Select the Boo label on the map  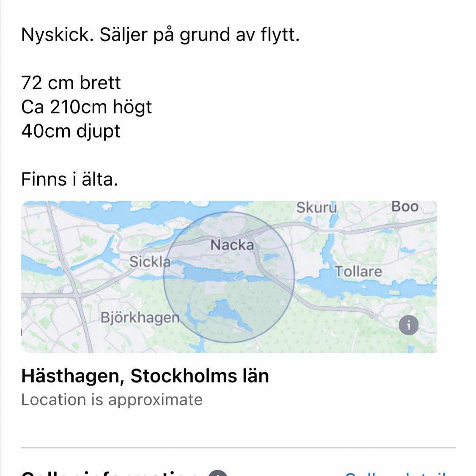(x=405, y=207)
